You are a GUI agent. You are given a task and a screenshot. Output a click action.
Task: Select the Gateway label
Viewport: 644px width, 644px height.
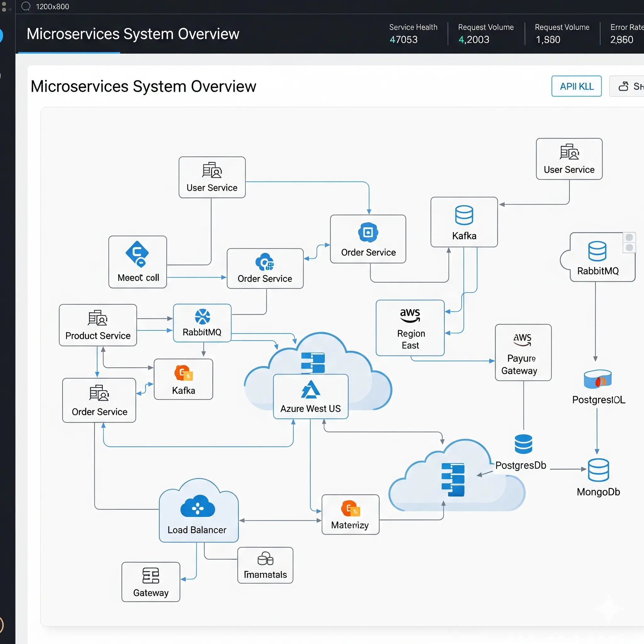(151, 593)
